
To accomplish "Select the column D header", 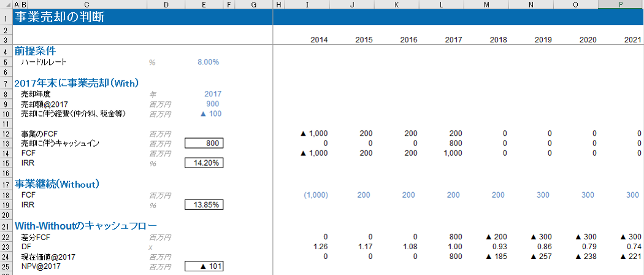I will coord(166,4).
